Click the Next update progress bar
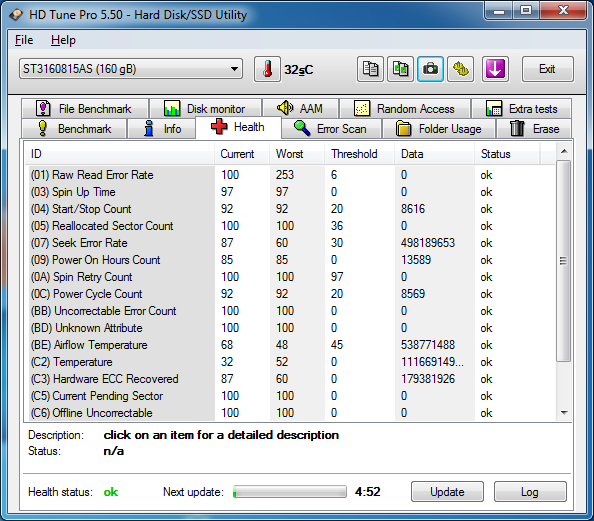 pos(290,492)
